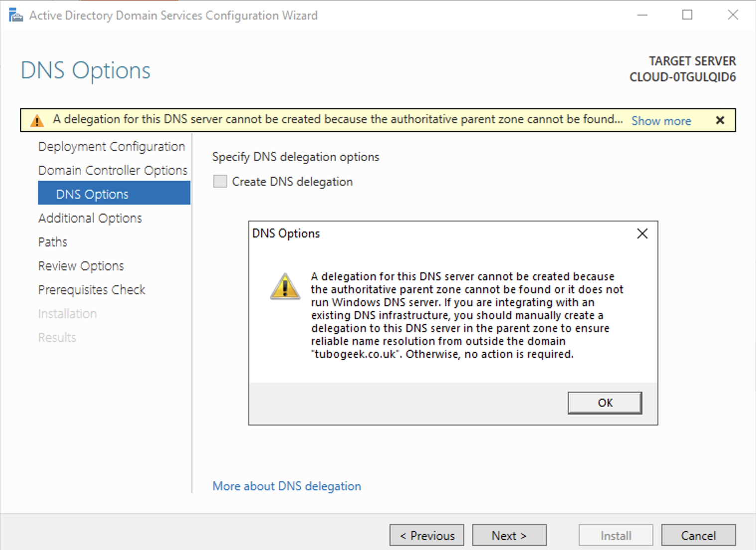Open Additional Options step
756x550 pixels.
(x=90, y=218)
